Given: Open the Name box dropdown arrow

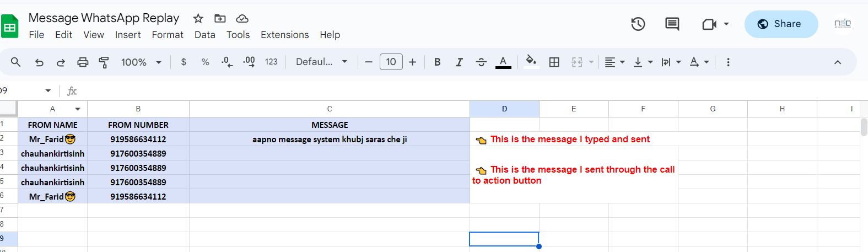Looking at the screenshot, I should point(48,90).
